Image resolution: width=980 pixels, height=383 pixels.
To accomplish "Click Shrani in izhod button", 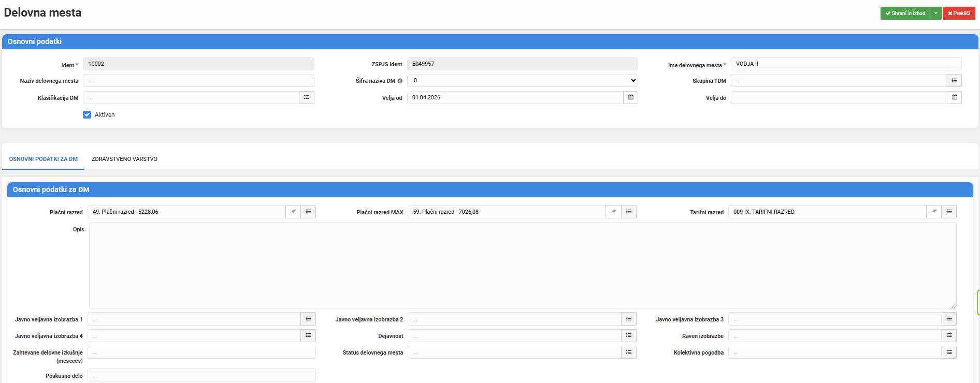I will pyautogui.click(x=905, y=13).
